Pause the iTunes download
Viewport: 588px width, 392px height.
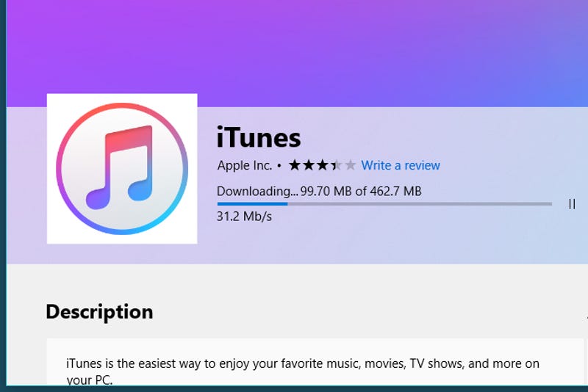pos(572,204)
